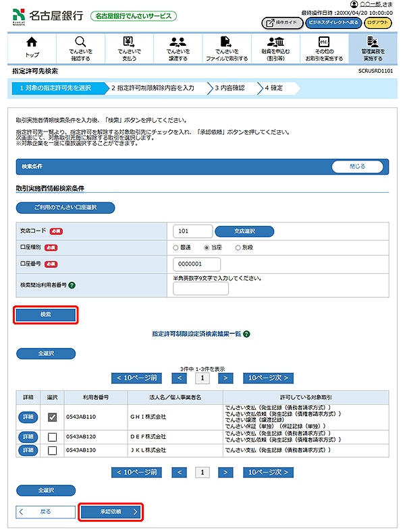
Task: Open その他のお取引を実施する icon
Action: [x=323, y=42]
